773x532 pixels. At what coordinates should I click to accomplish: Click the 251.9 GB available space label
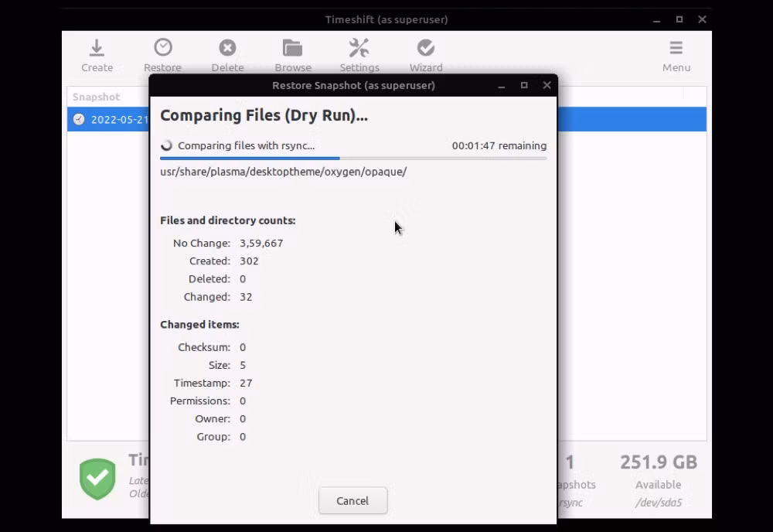pos(658,462)
